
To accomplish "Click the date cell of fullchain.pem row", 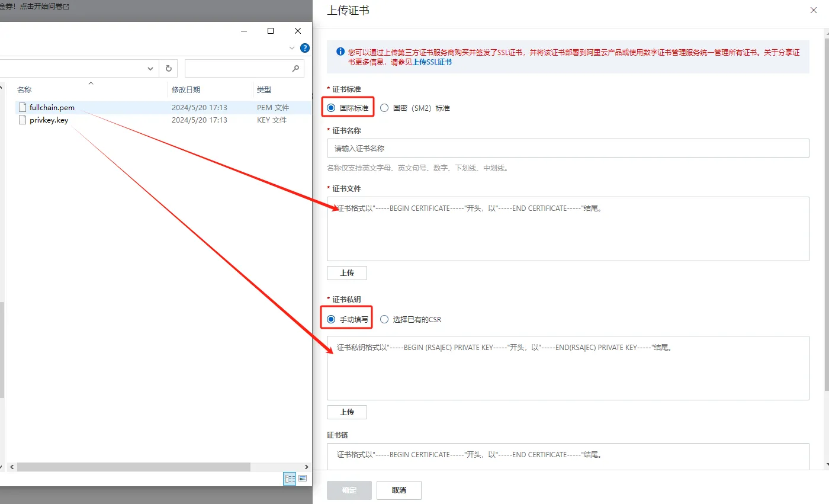I will [x=200, y=108].
